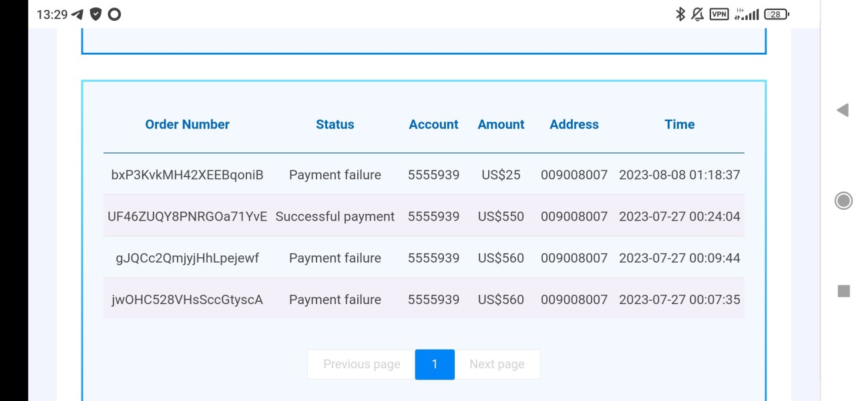Tap the Bluetooth status icon
The image size is (868, 401).
(x=680, y=14)
